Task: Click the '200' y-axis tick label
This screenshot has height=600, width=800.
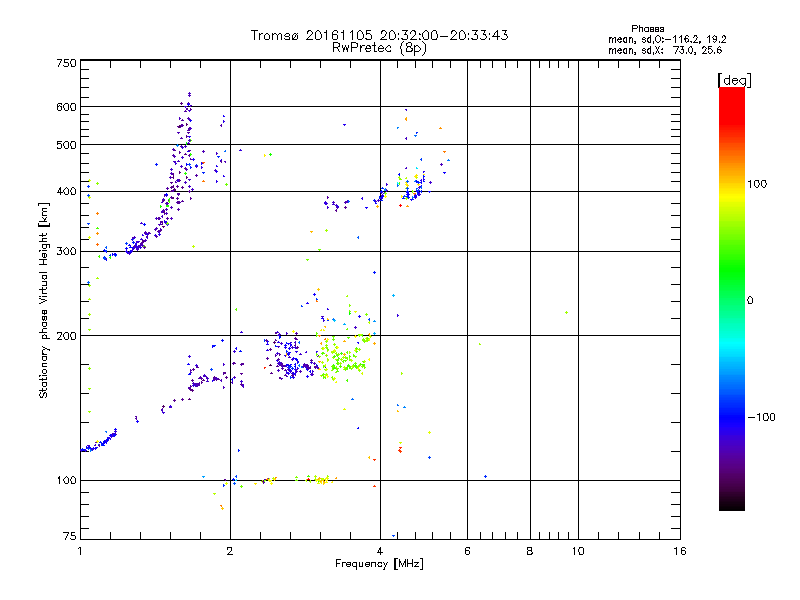Action: (x=66, y=336)
